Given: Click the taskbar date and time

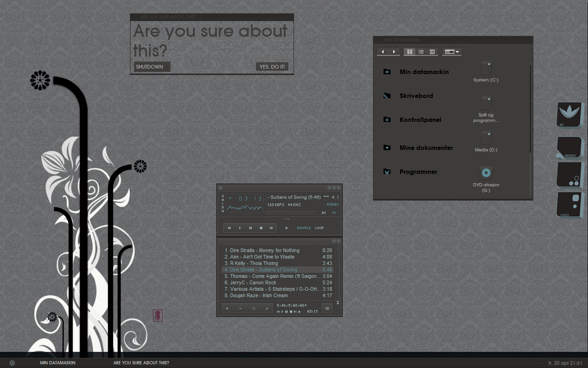Looking at the screenshot, I should click(565, 363).
